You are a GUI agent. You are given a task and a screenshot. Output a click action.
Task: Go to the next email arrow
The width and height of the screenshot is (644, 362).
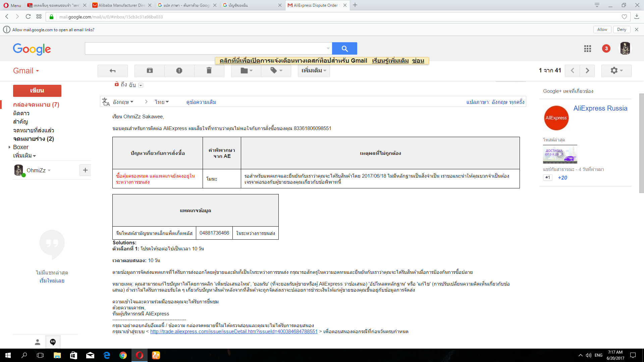click(587, 71)
